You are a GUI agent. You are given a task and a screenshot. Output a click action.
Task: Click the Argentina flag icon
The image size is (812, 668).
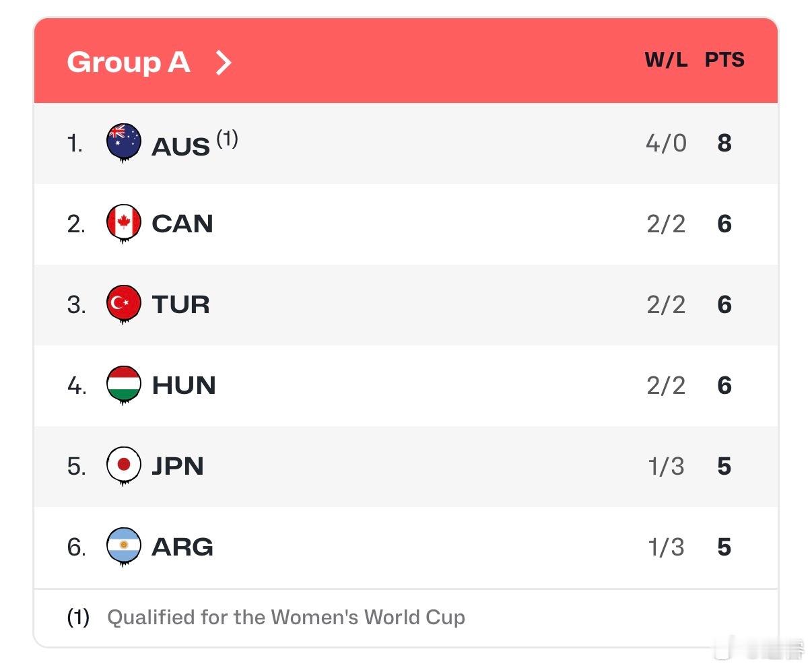(x=124, y=546)
